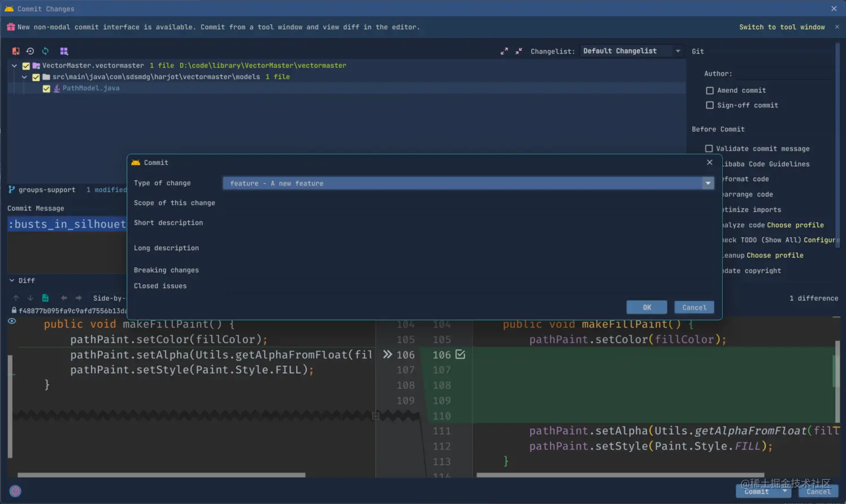Click the forward arrow in Diff toolbar

coord(79,298)
